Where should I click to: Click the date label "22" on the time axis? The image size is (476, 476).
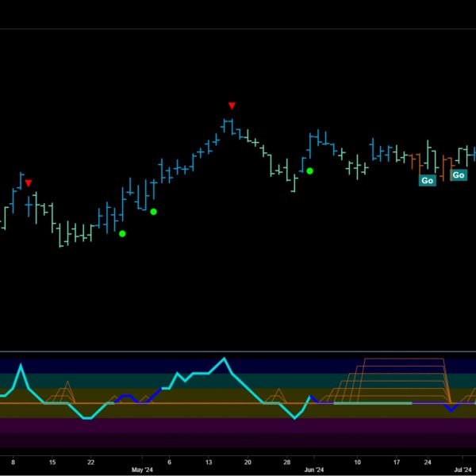point(90,463)
